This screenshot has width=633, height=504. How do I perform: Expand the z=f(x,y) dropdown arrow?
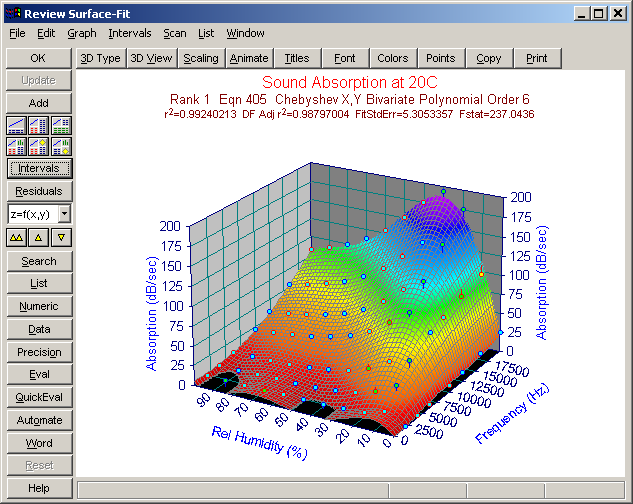coord(65,214)
